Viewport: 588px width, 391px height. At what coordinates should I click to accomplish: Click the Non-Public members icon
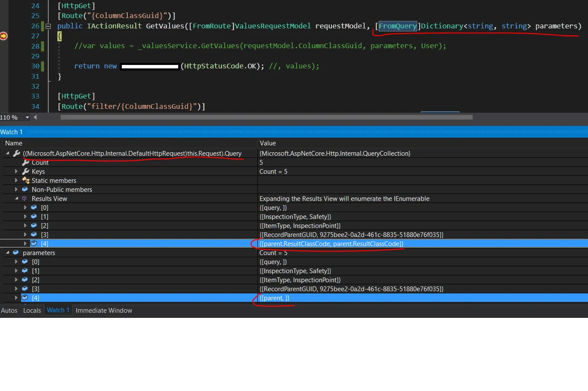pyautogui.click(x=25, y=190)
